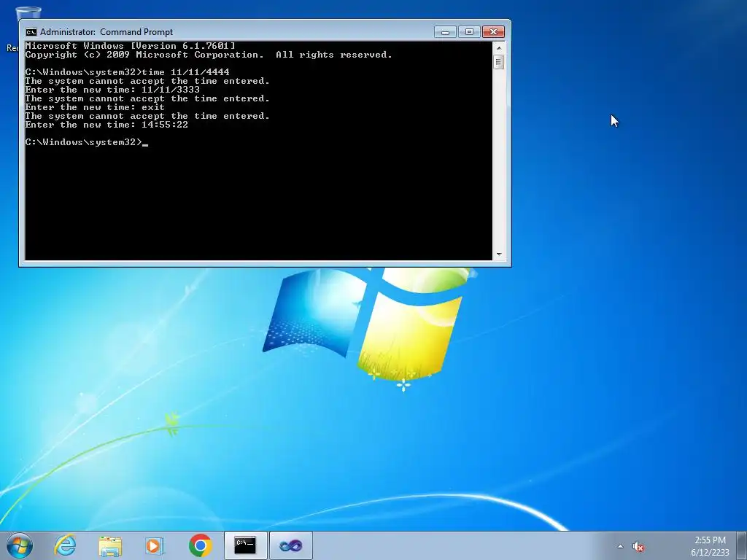Screen dimensions: 747x560
Task: Open the Windows Start menu orb
Action: [x=20, y=545]
